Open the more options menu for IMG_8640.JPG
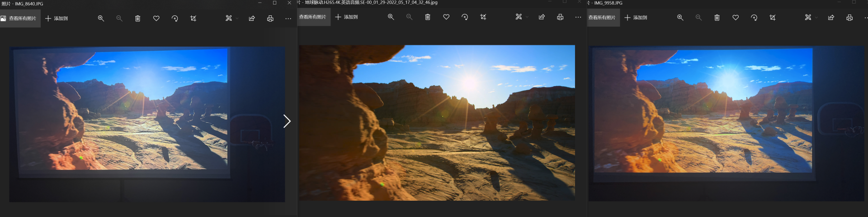 288,19
